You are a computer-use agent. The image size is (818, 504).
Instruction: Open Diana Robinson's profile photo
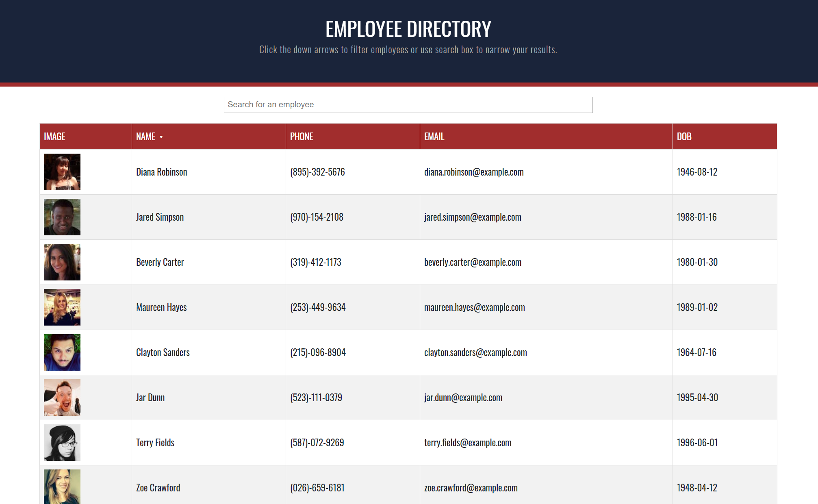62,172
